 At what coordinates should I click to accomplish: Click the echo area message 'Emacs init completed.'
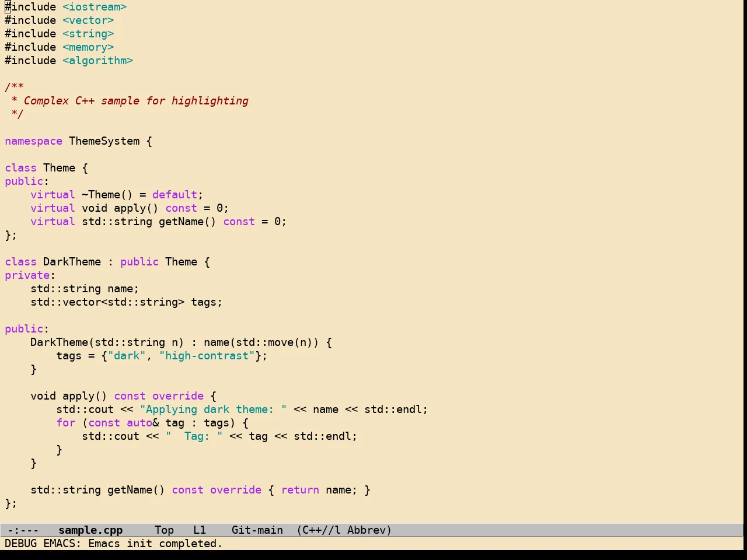click(x=155, y=544)
